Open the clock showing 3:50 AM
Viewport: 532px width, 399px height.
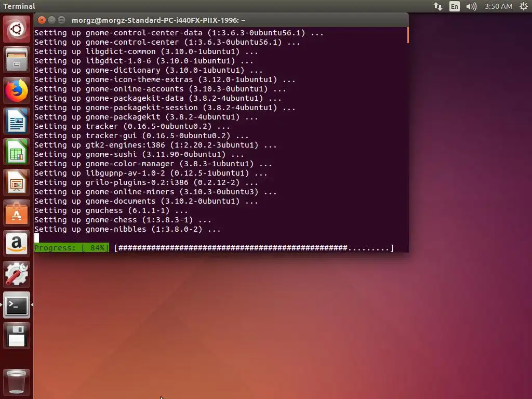point(498,6)
